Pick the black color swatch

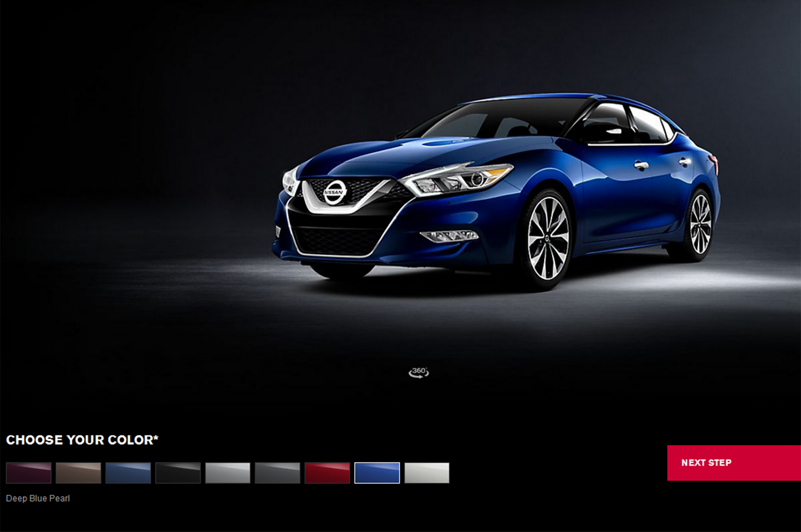(x=178, y=473)
